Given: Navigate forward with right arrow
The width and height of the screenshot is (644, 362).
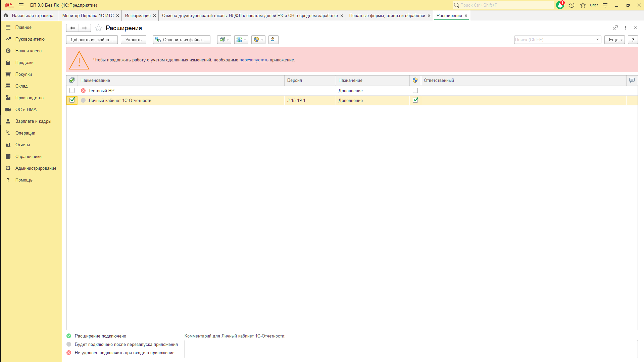Looking at the screenshot, I should pyautogui.click(x=85, y=28).
